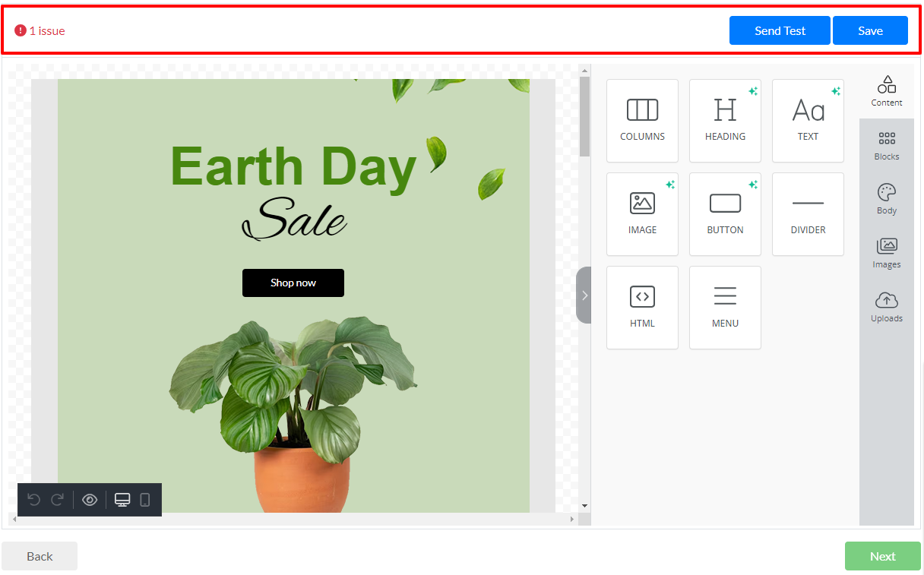
Task: Undo the last edit
Action: pyautogui.click(x=33, y=500)
